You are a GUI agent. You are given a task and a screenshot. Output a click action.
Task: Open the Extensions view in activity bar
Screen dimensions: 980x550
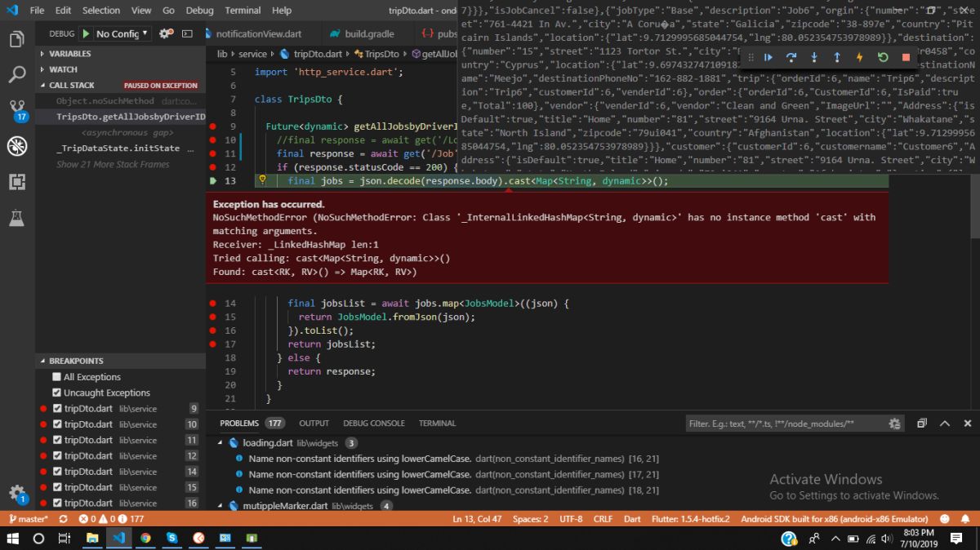point(17,181)
